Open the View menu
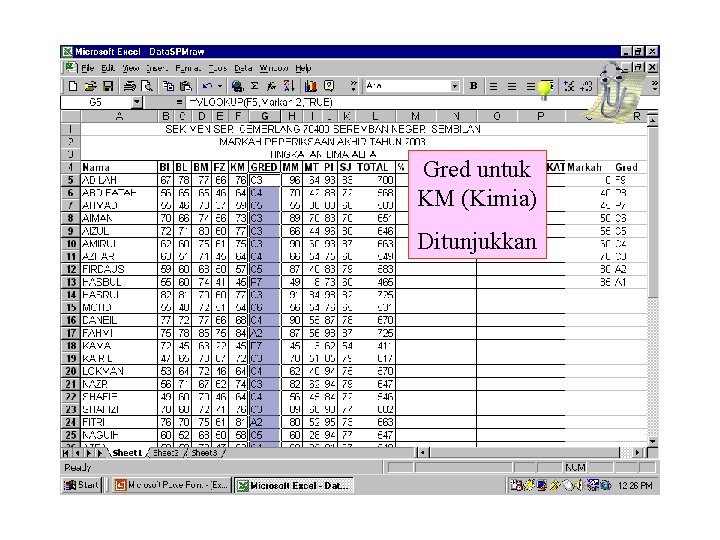Viewport: 720px width, 540px height. 130,68
